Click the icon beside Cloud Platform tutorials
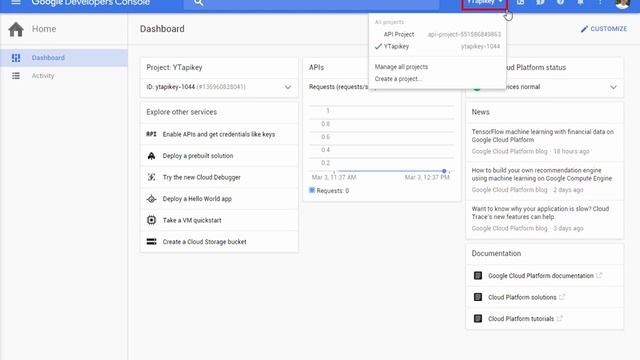 (478, 318)
